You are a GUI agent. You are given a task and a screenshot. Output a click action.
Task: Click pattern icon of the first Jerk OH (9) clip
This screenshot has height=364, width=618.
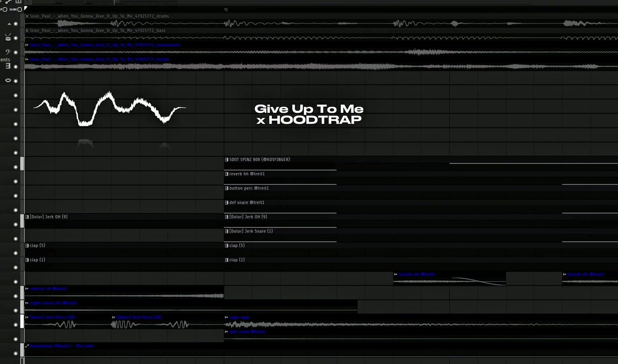[27, 217]
